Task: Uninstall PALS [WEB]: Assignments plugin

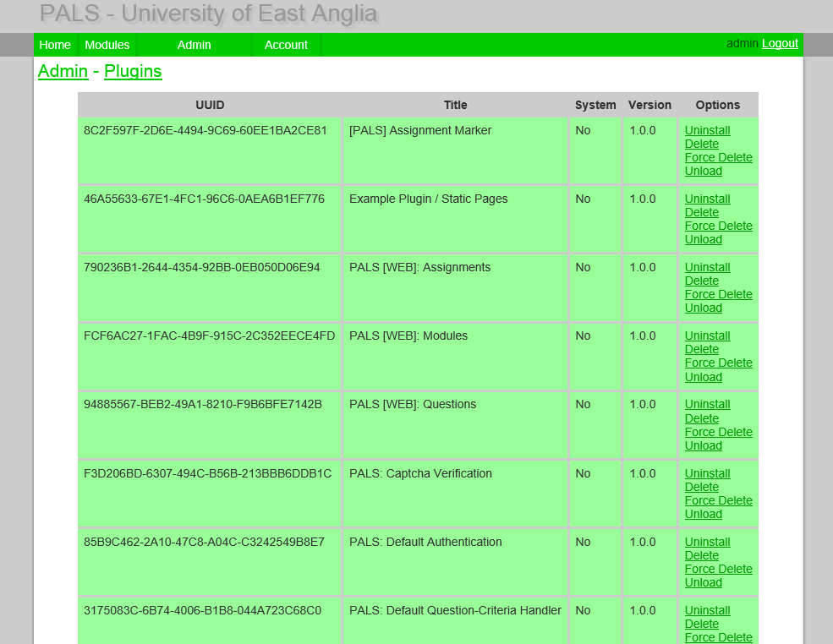Action: (707, 267)
